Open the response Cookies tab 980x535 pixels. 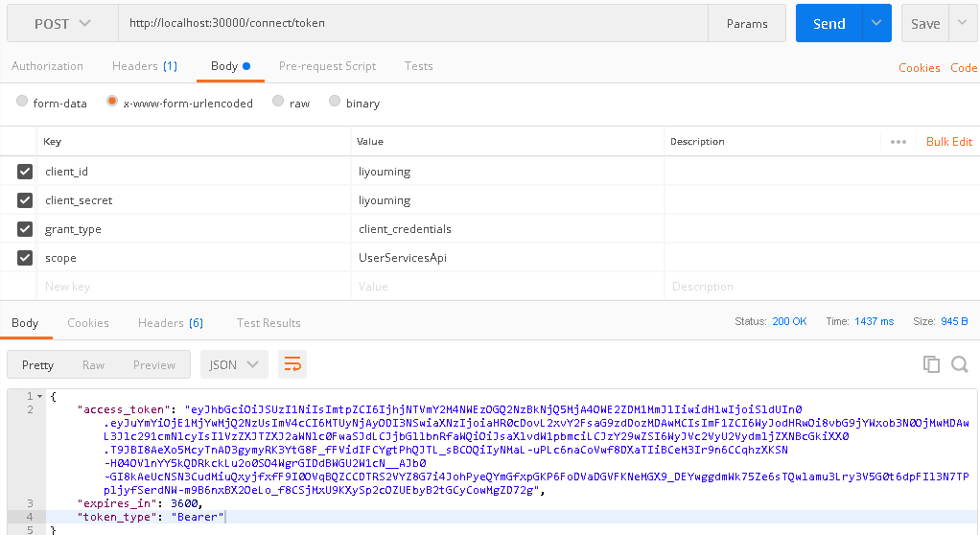click(x=88, y=323)
